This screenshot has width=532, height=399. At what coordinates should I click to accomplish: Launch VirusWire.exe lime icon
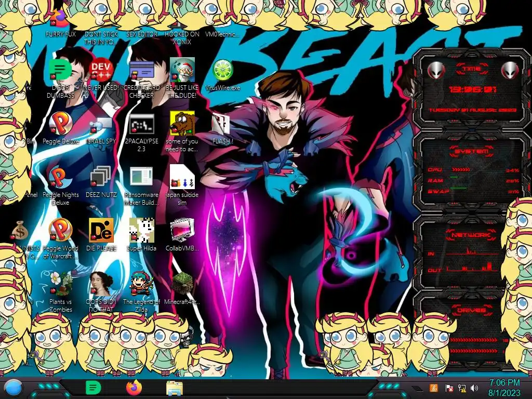click(x=222, y=70)
